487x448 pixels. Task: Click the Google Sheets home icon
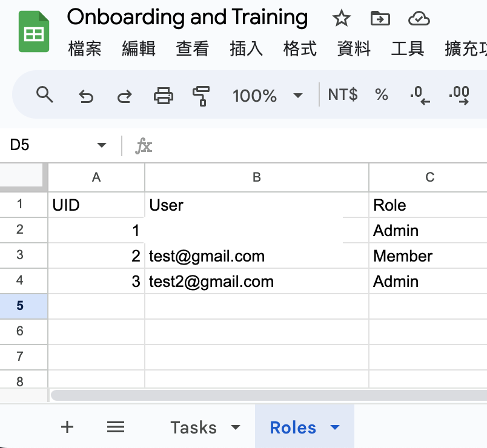coord(34,31)
